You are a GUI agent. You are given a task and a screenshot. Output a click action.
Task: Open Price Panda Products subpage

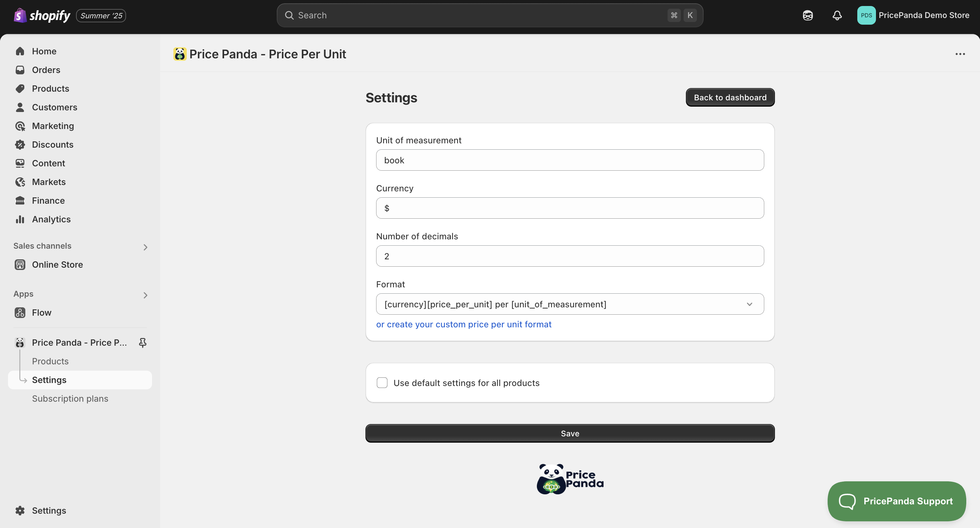50,361
